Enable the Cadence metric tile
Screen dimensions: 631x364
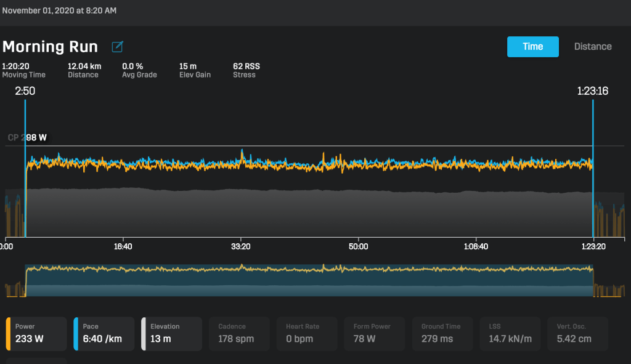(x=240, y=334)
